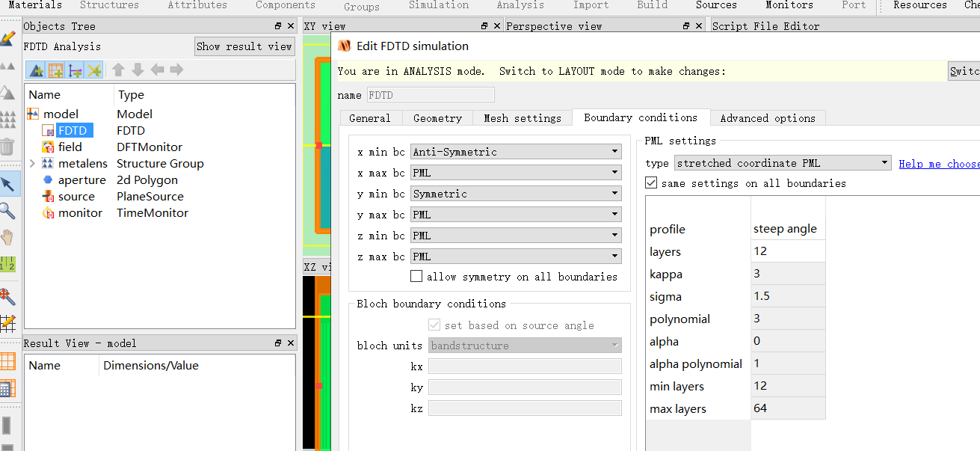Open the PML type dropdown
The height and width of the screenshot is (451, 980).
[783, 163]
